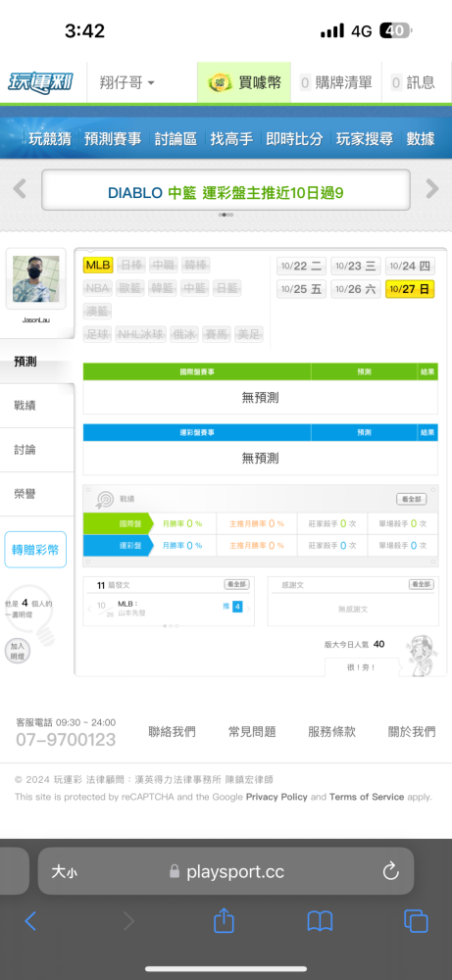Image resolution: width=452 pixels, height=980 pixels.
Task: Click the 轉贈彩幣 button
Action: 35,550
